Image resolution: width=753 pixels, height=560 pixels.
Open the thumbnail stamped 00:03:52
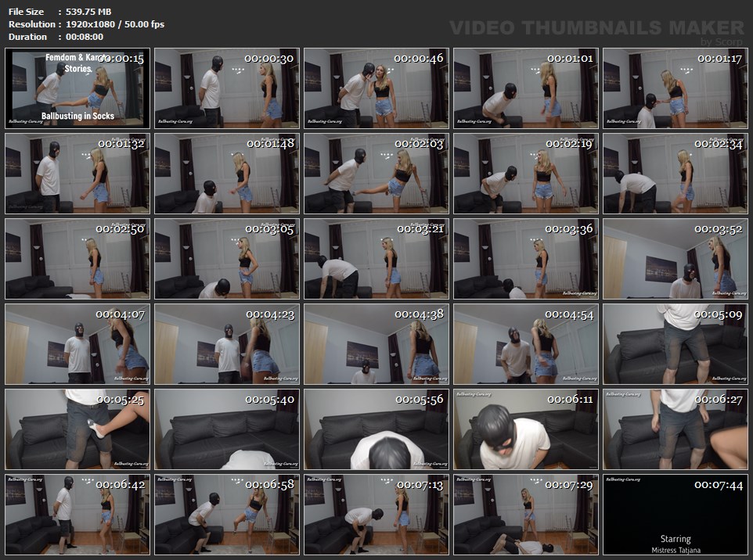[x=676, y=259]
